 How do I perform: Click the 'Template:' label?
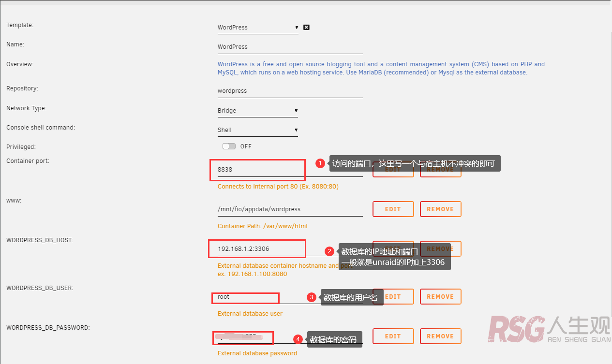[x=20, y=25]
